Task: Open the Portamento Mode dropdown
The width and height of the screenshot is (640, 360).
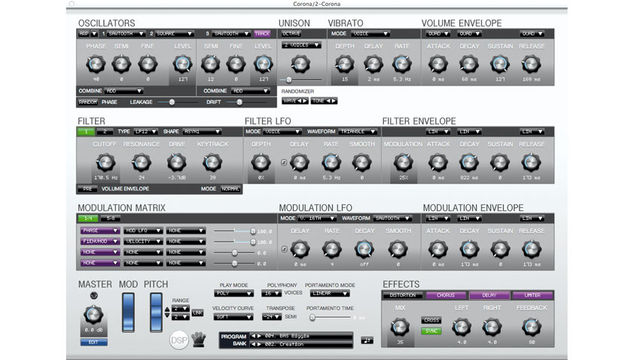Action: click(x=329, y=293)
